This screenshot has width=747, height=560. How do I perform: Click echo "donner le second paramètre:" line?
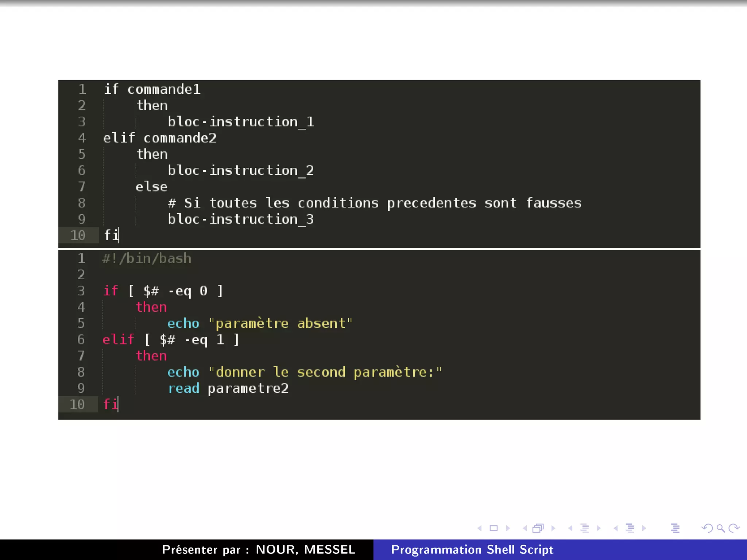305,372
